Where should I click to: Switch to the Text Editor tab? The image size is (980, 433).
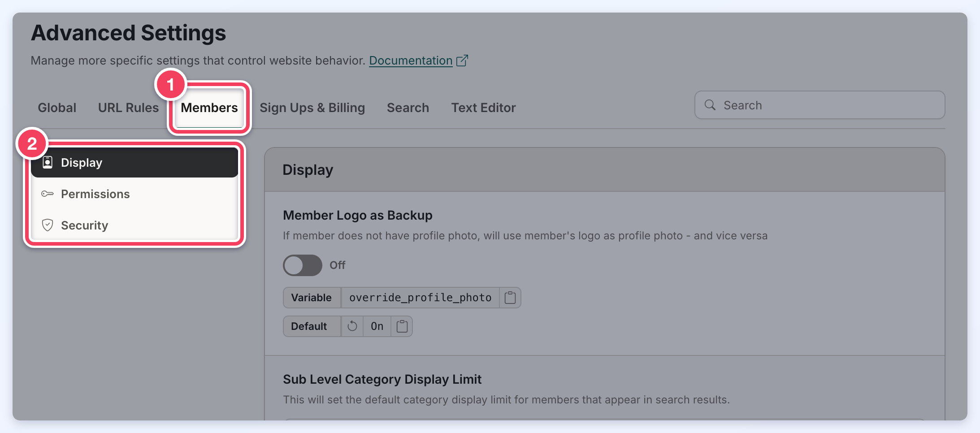[x=483, y=108]
